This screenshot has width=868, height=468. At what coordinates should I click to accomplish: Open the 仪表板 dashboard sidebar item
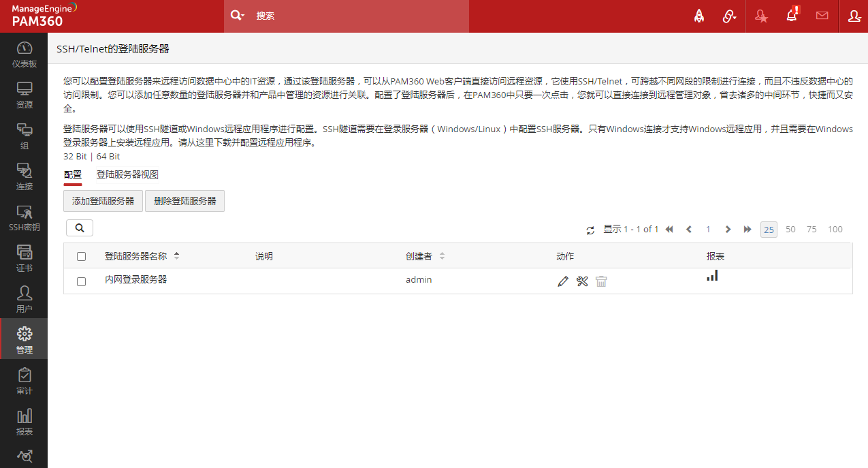pyautogui.click(x=24, y=54)
